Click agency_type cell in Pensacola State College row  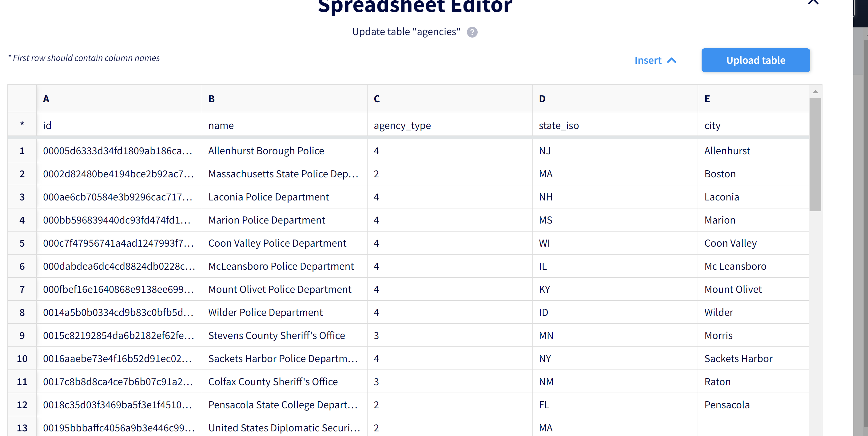coord(450,405)
